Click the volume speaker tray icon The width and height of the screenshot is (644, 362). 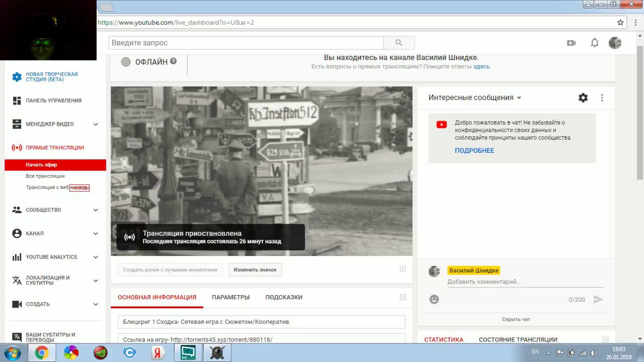(x=594, y=353)
